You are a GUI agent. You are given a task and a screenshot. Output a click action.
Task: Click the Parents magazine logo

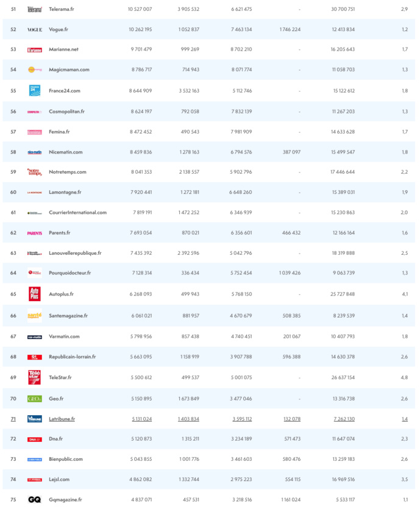point(35,233)
